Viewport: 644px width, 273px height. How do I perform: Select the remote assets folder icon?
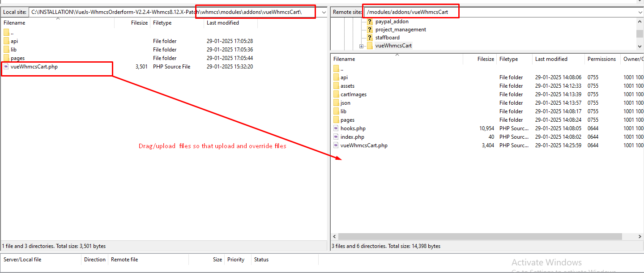pos(336,86)
